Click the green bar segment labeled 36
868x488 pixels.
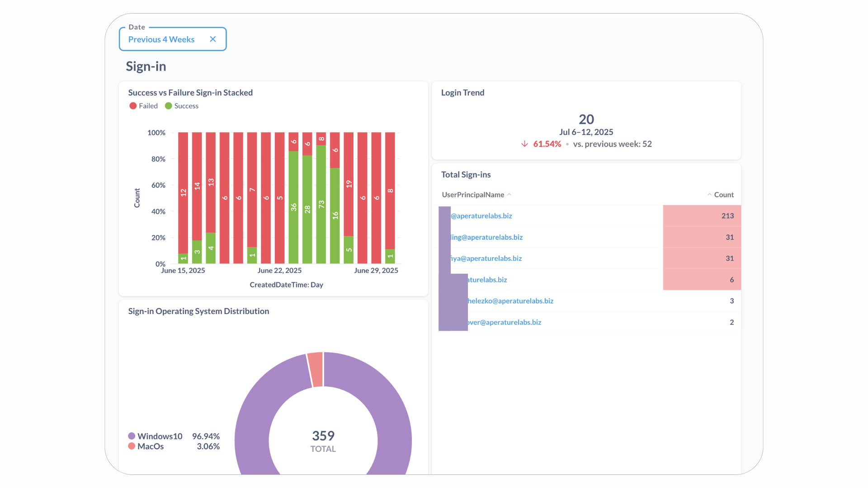point(293,207)
